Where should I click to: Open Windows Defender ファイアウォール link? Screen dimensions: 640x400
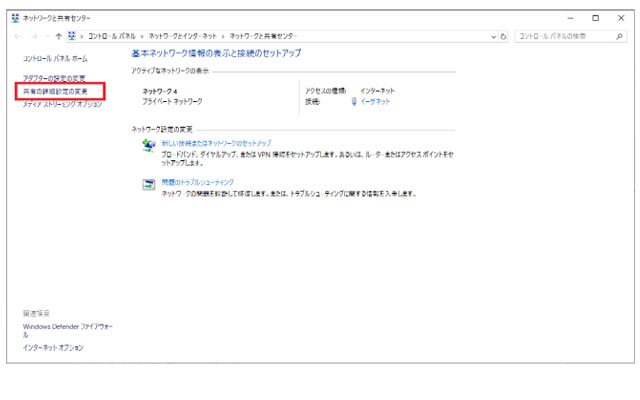[68, 331]
